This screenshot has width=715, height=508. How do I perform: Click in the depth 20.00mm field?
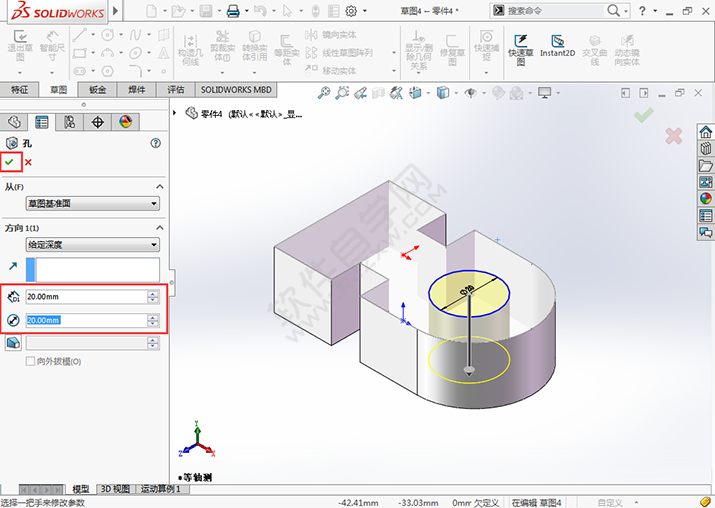86,297
